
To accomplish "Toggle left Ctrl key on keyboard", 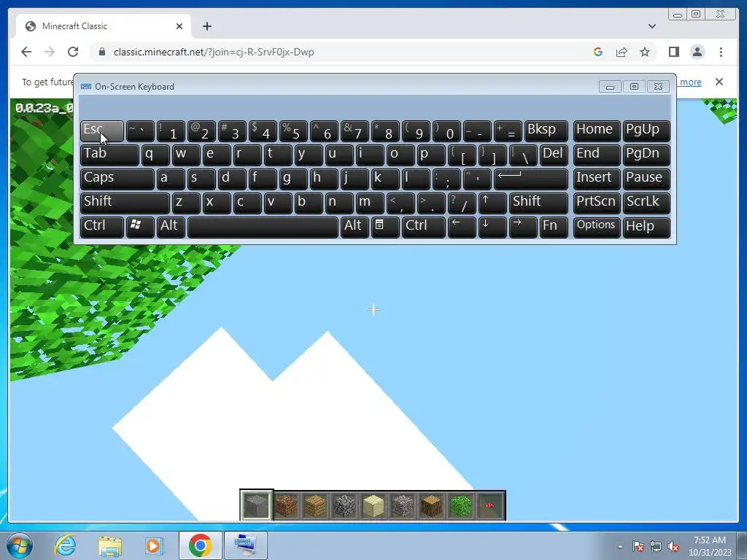I will coord(102,227).
